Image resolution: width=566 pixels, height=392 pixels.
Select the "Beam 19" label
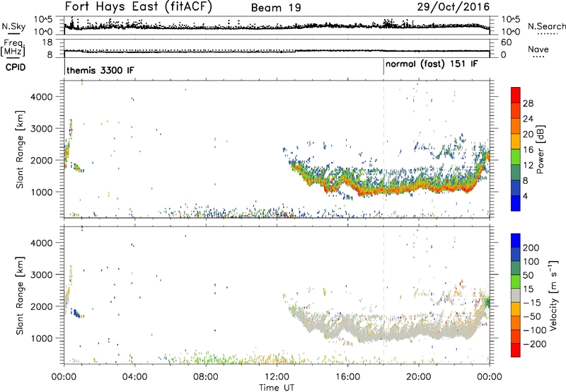point(276,8)
